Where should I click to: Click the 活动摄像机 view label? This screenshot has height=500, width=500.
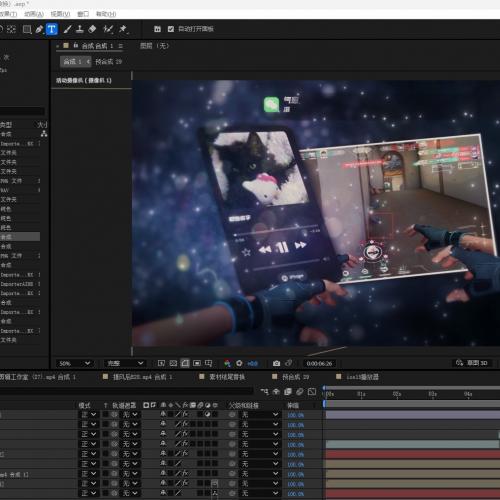tap(84, 80)
